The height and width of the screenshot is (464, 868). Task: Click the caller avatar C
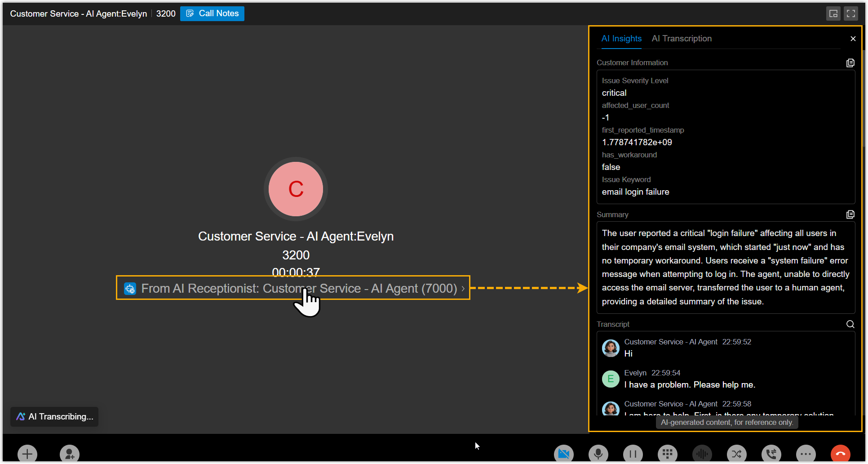coord(296,189)
